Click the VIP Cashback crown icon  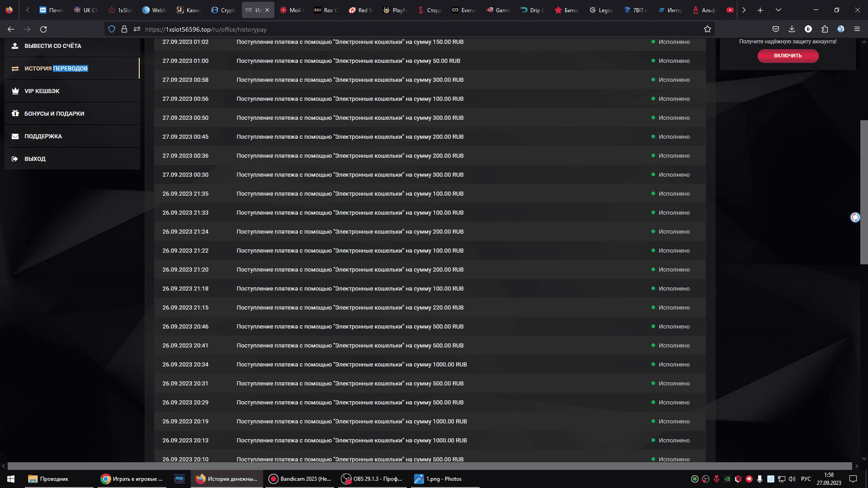point(15,91)
